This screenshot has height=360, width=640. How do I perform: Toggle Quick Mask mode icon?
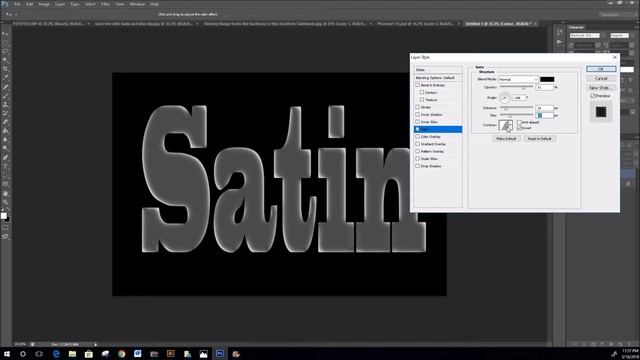click(x=5, y=228)
